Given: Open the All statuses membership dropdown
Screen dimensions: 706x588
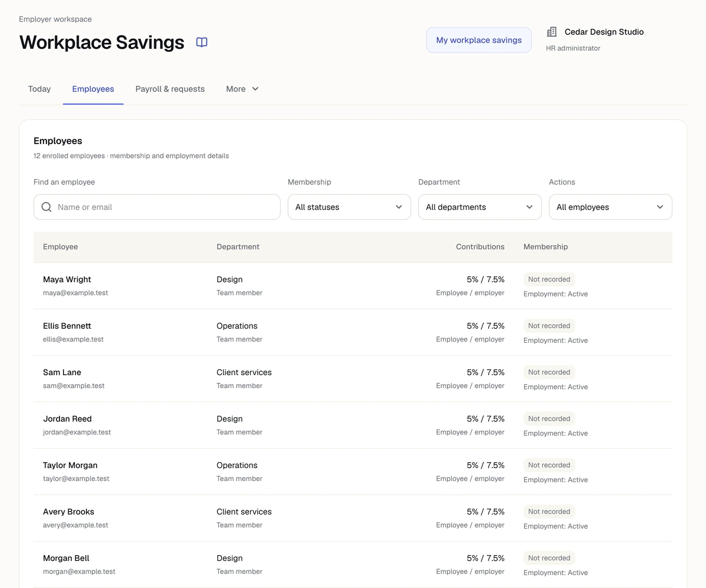Looking at the screenshot, I should coord(349,207).
